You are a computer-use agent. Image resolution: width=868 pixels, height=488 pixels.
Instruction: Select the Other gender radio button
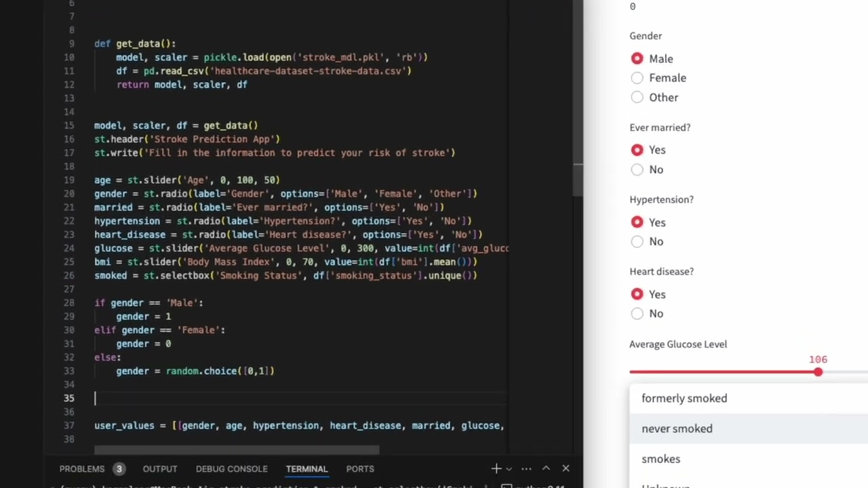(x=637, y=98)
